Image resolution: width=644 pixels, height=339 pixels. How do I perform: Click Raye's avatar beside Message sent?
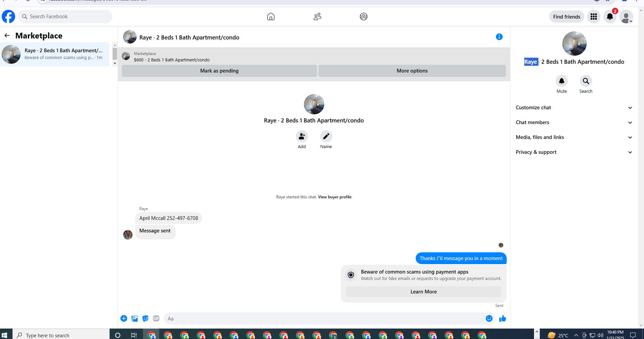click(x=128, y=235)
